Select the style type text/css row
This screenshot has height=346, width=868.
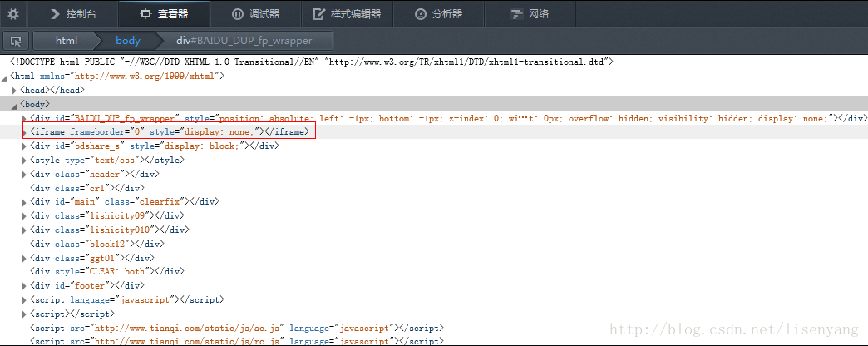[107, 160]
